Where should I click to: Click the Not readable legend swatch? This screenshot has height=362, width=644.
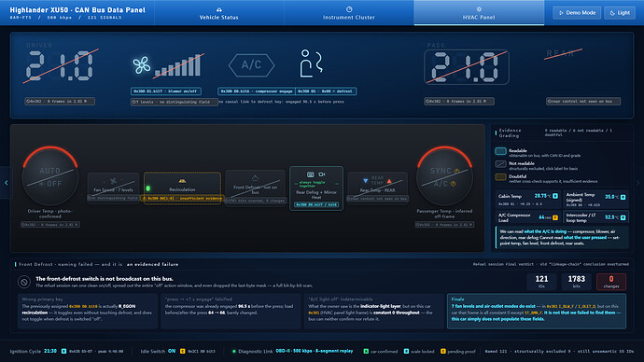(x=500, y=164)
